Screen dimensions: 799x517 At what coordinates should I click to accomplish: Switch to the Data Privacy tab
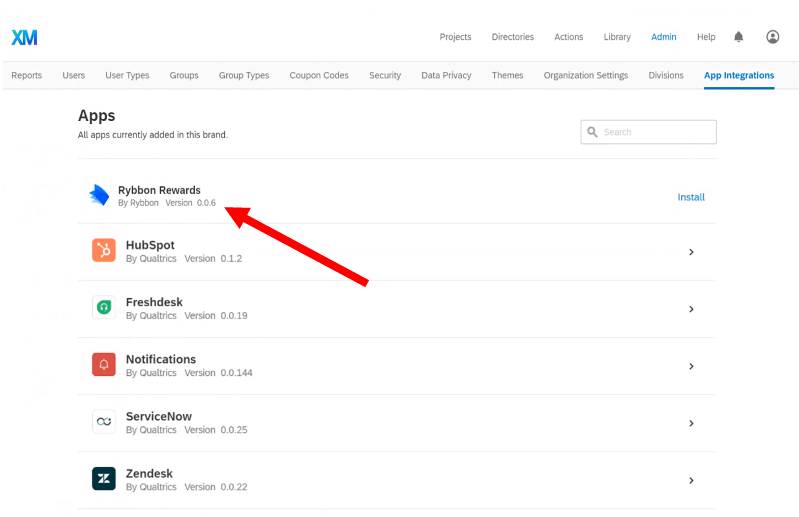446,75
